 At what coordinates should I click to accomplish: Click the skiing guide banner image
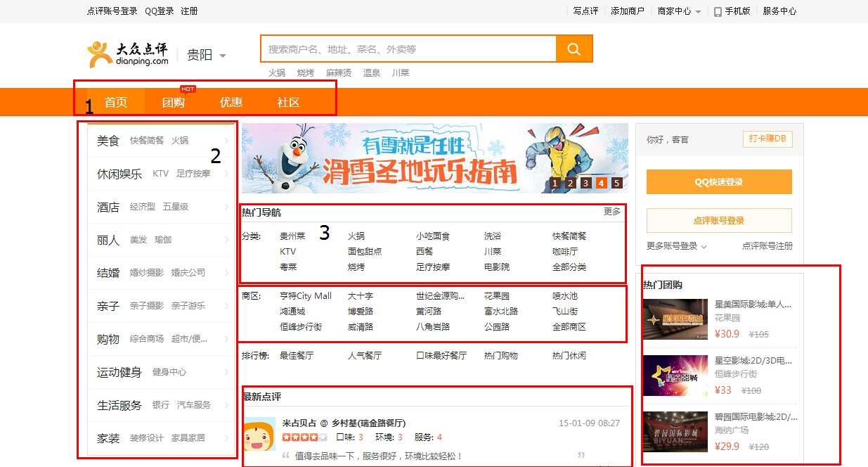pos(435,158)
